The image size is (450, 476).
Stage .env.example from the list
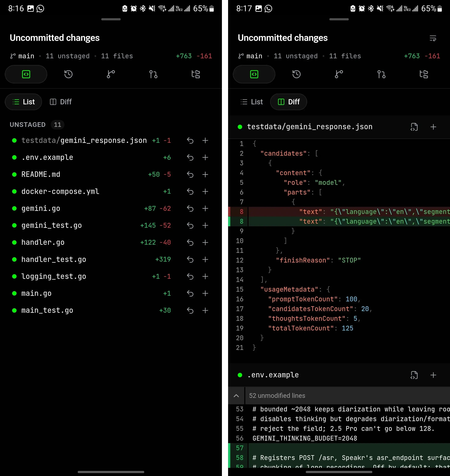click(205, 157)
